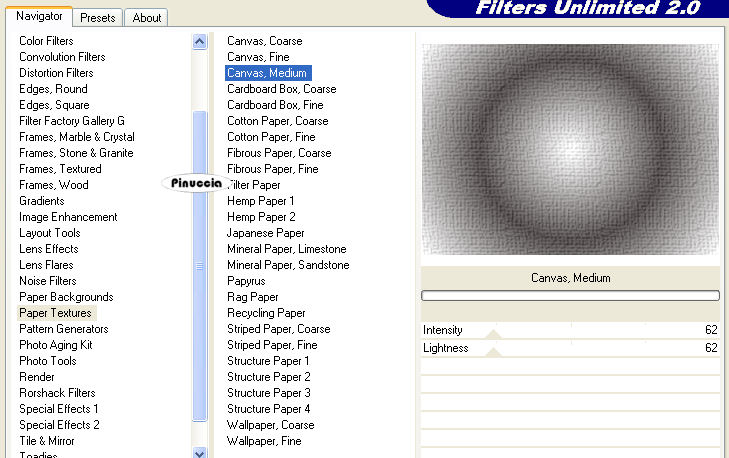Select the Navigator tab
Viewport: 729px width, 458px height.
click(x=39, y=16)
